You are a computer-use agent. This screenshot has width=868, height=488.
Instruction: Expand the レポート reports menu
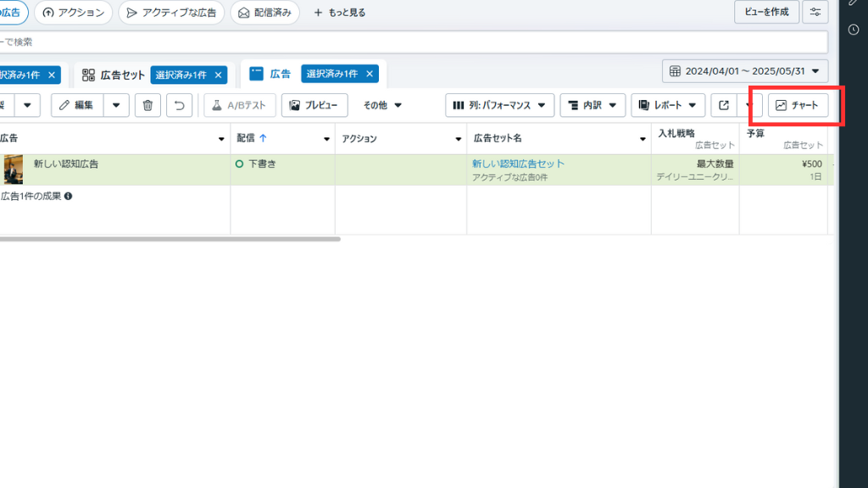pyautogui.click(x=668, y=106)
